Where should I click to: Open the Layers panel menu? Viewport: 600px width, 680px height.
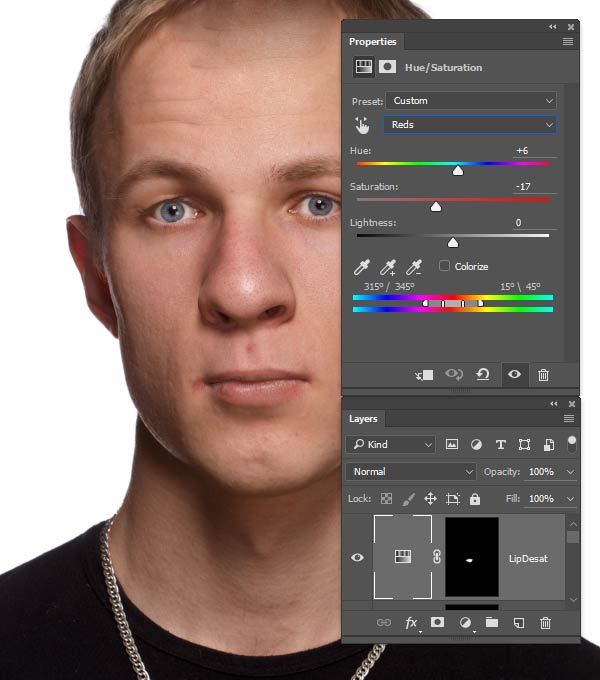(568, 418)
